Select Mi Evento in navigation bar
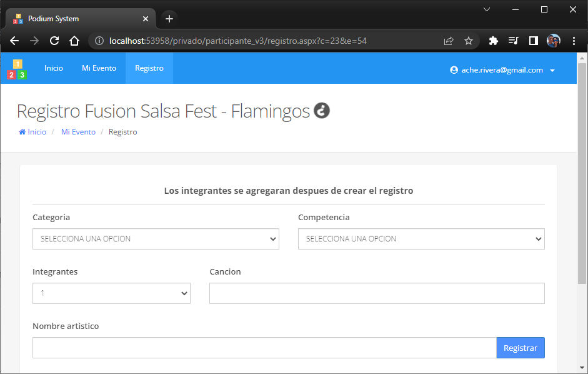 coord(99,68)
